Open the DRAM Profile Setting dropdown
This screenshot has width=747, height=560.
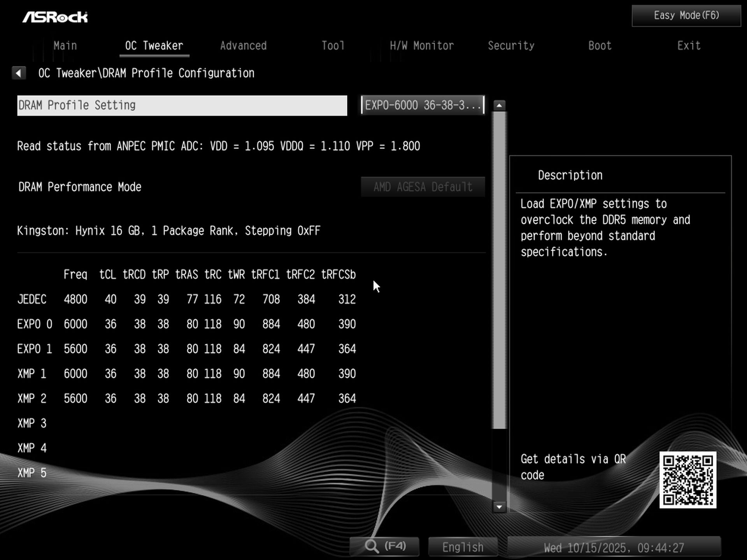click(x=422, y=105)
